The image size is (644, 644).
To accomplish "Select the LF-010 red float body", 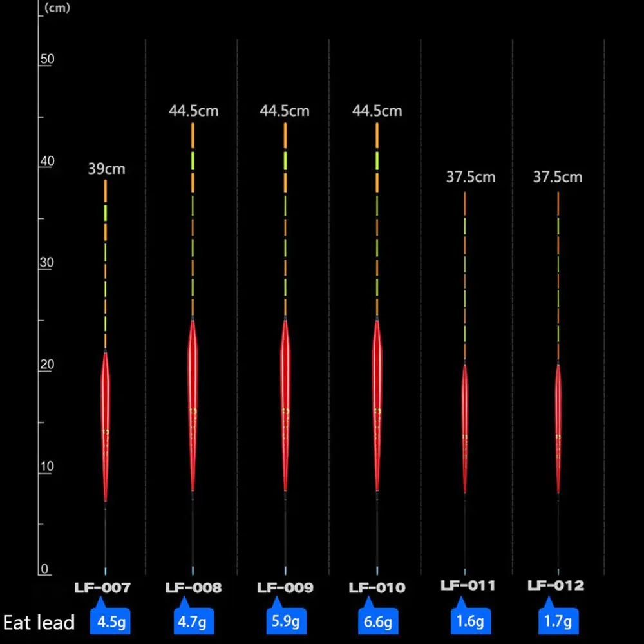I will pyautogui.click(x=377, y=406).
